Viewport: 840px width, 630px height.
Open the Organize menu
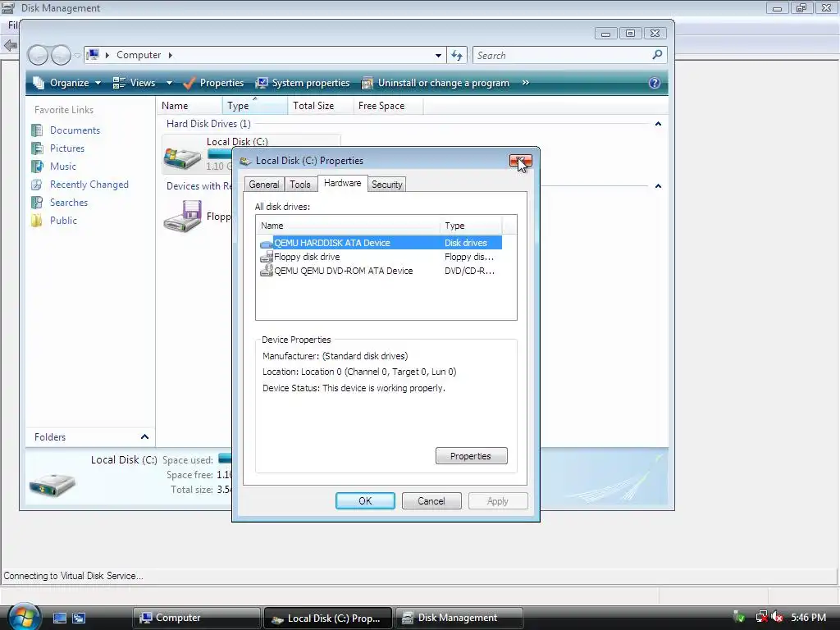pos(67,83)
